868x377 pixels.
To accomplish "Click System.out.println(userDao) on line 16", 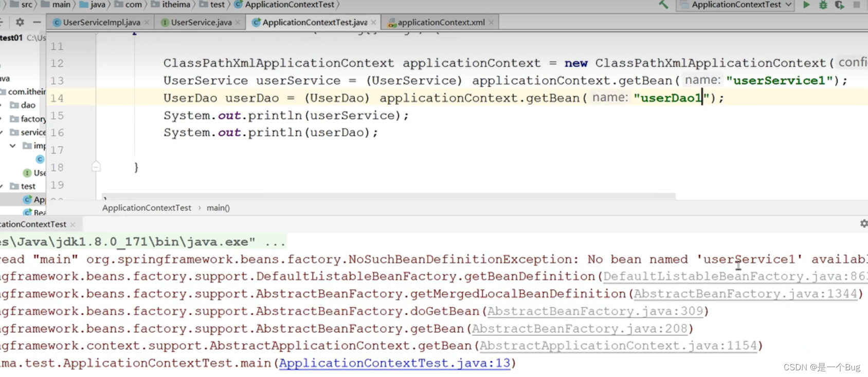I will point(270,133).
